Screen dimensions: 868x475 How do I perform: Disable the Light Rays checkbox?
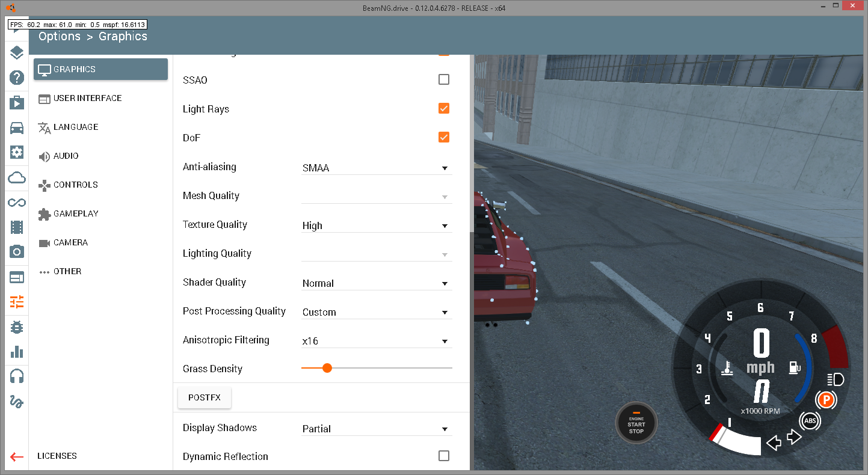(x=444, y=108)
